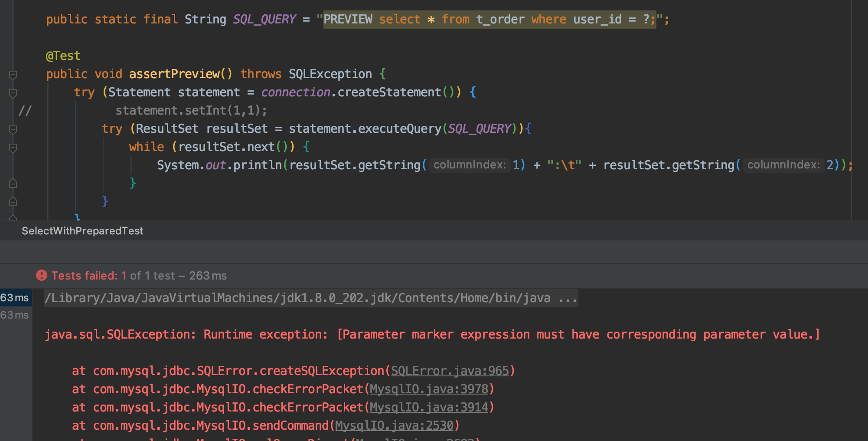Click fold end marker beside inner try closing brace
This screenshot has width=868, height=441.
coord(13,202)
